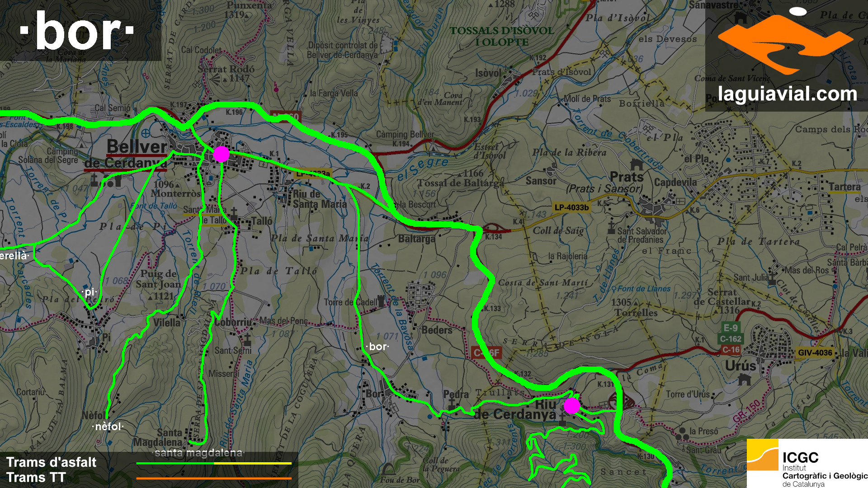Click the magenta marker at Bellver de Cerdanya

coord(221,154)
